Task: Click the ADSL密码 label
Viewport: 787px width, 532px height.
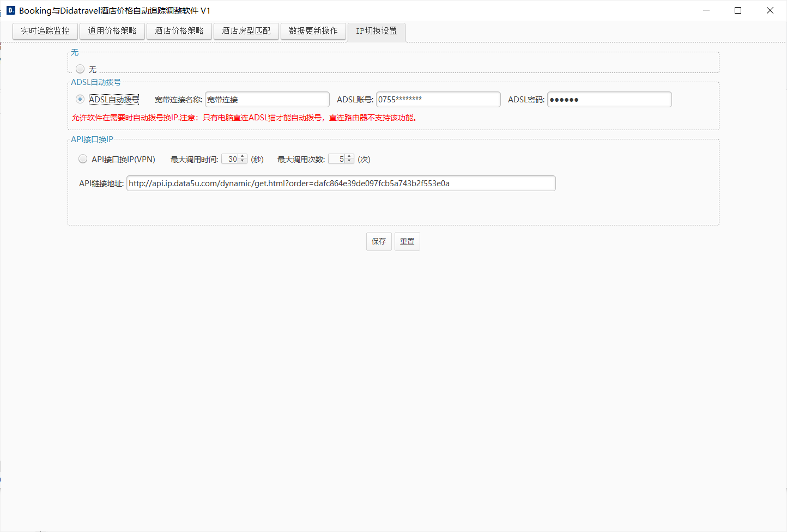Action: coord(526,100)
